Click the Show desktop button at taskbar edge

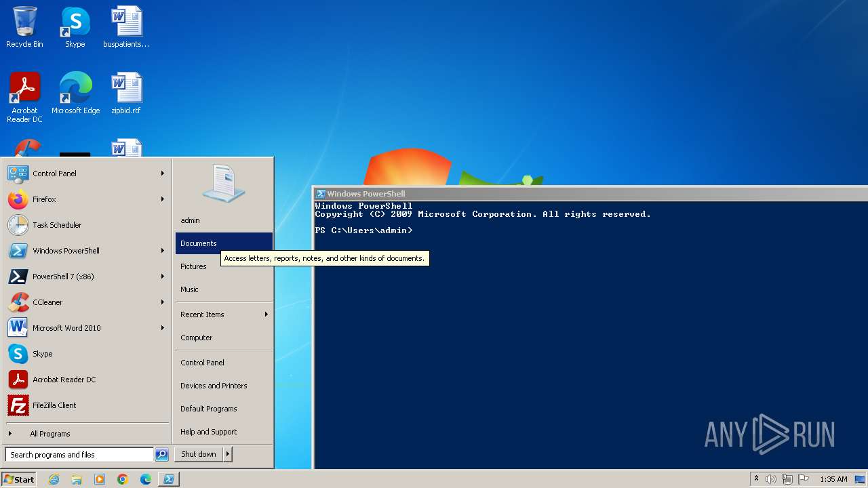(x=860, y=479)
